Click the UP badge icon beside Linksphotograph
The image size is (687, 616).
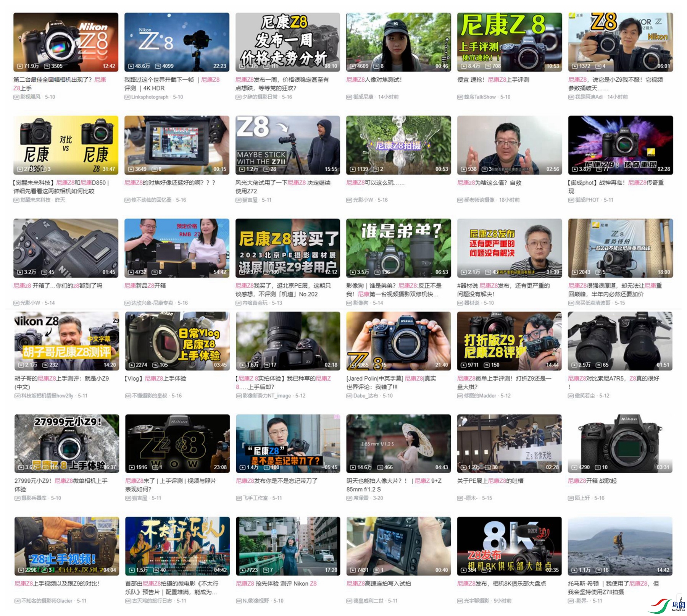[x=127, y=97]
